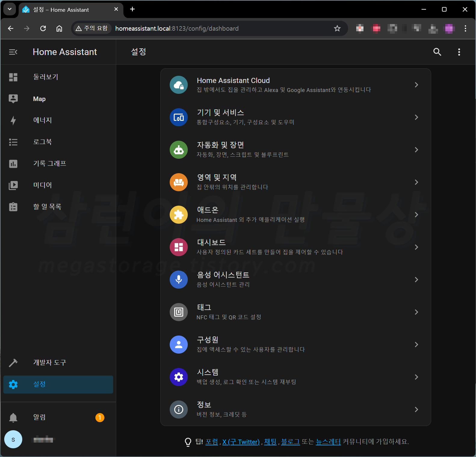Expand the 대시보드 row chevron
Viewport: 476px width, 457px height.
coord(416,247)
